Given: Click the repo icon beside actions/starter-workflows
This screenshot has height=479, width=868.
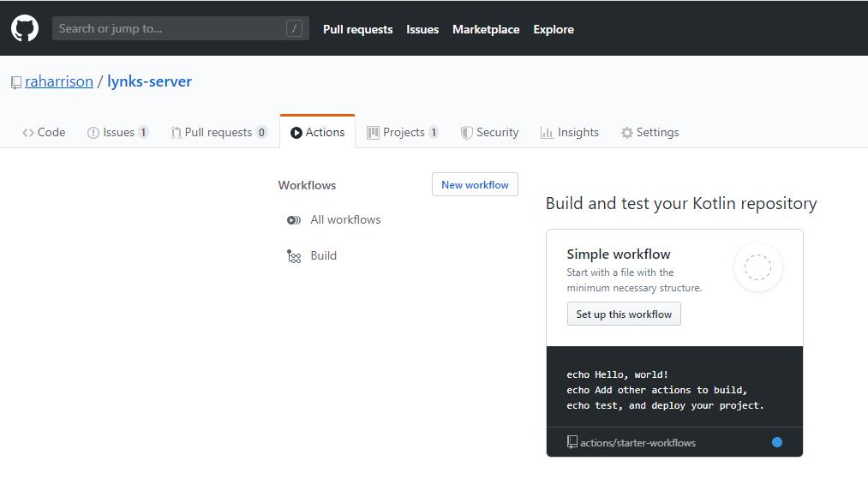Looking at the screenshot, I should pyautogui.click(x=572, y=442).
